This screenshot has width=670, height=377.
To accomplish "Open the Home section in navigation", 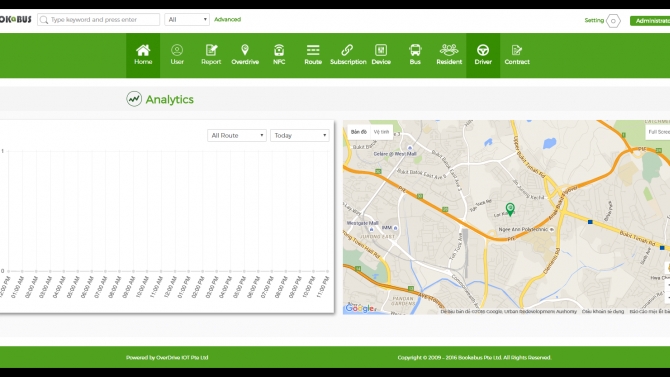I will tap(143, 55).
